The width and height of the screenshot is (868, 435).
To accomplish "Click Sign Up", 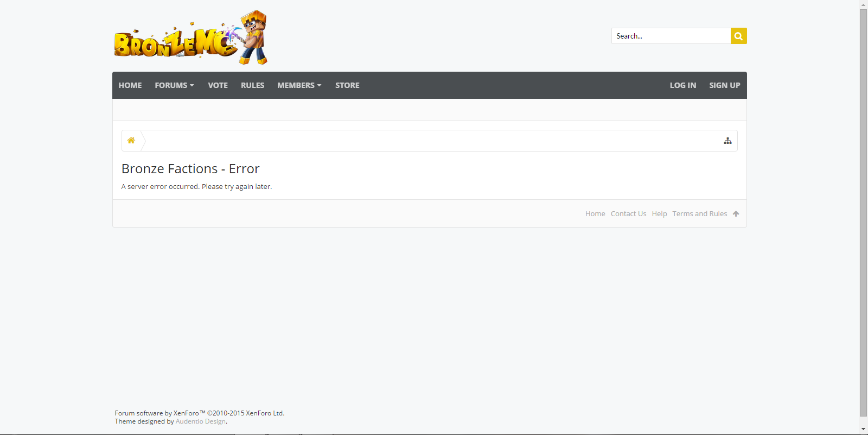I will click(x=724, y=85).
